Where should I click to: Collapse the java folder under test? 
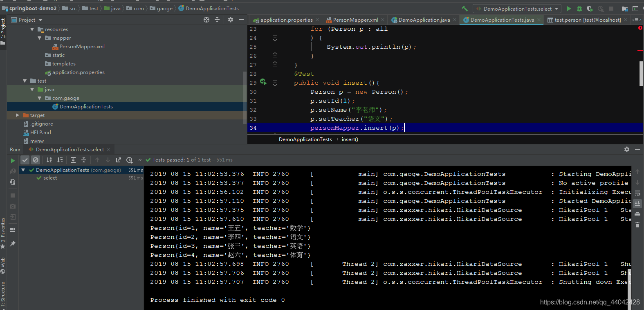pyautogui.click(x=32, y=90)
